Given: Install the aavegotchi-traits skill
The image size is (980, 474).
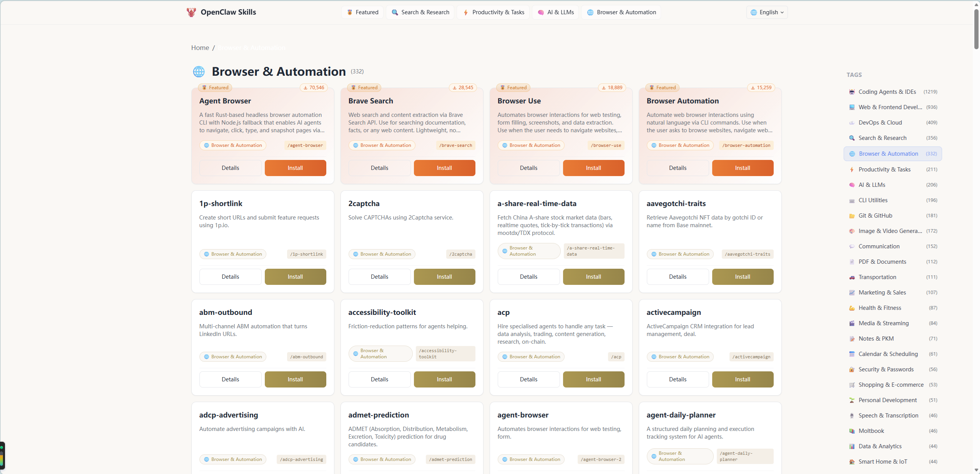Looking at the screenshot, I should [x=742, y=277].
